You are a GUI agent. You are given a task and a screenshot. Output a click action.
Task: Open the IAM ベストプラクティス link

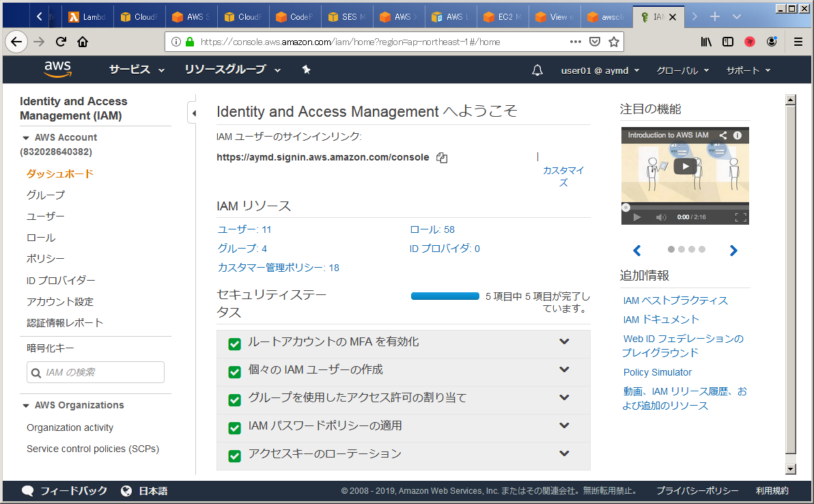tap(675, 300)
